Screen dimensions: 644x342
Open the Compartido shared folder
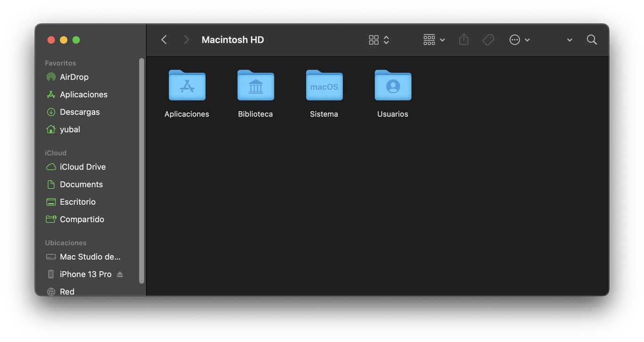tap(82, 219)
